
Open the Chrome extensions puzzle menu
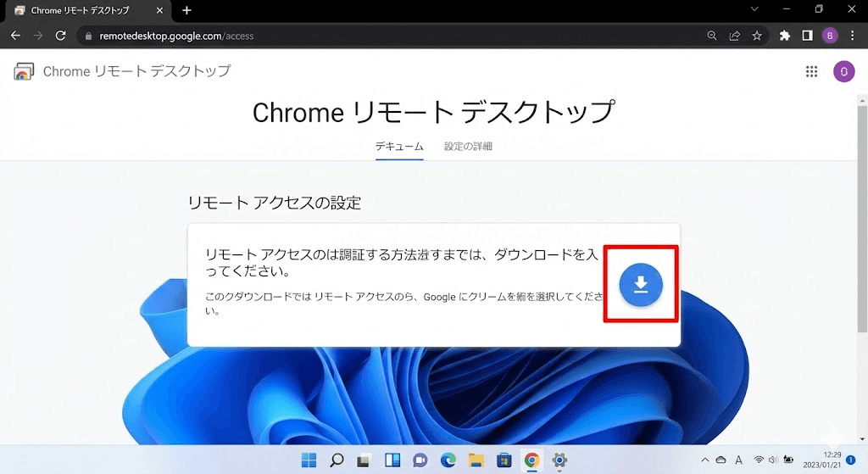[784, 36]
